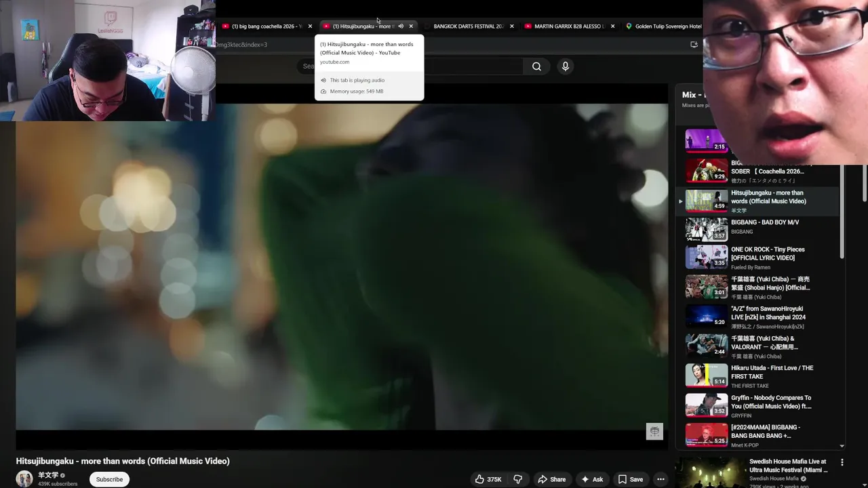The image size is (868, 488).
Task: Click 'Fueled By Ramen' channel text
Action: [x=751, y=268]
